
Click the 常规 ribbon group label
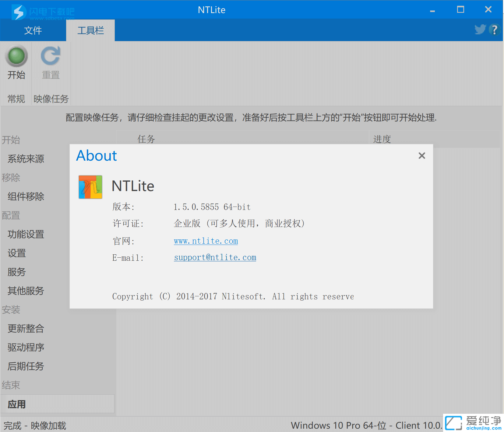coord(16,99)
